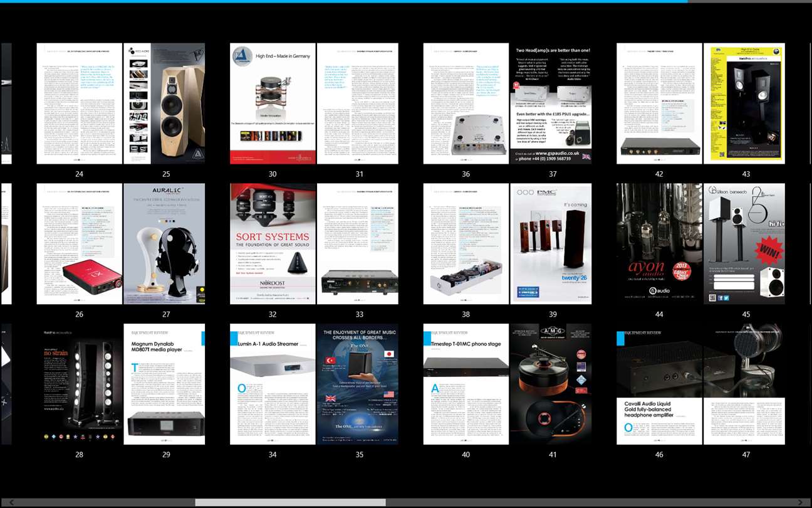Open page 25 speaker advert thumbnail

tap(164, 103)
